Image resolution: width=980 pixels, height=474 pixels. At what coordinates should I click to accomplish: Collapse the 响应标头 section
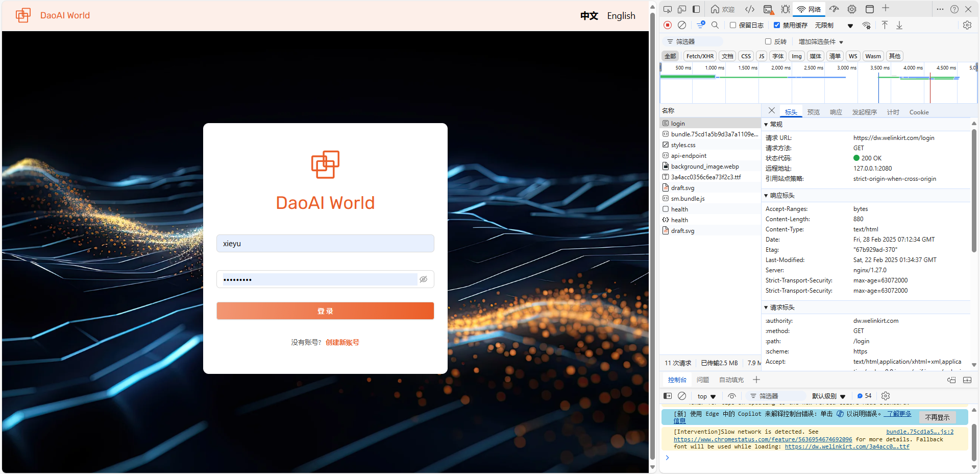(766, 196)
